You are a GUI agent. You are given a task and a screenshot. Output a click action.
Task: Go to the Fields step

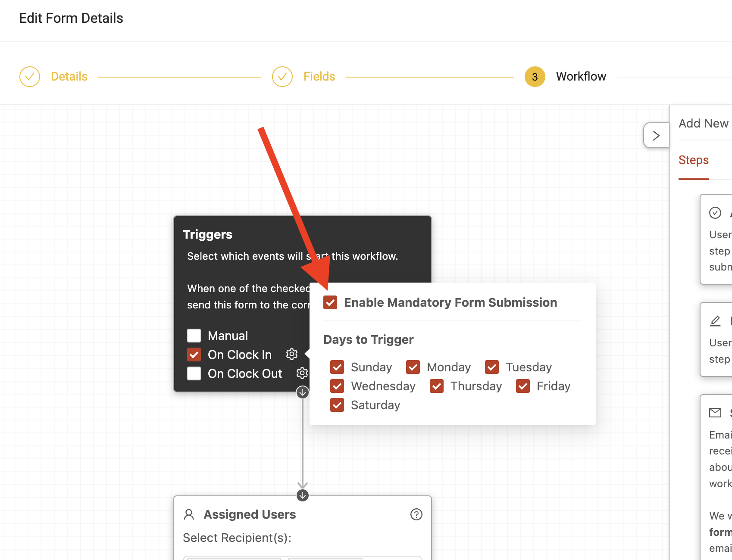click(x=319, y=77)
